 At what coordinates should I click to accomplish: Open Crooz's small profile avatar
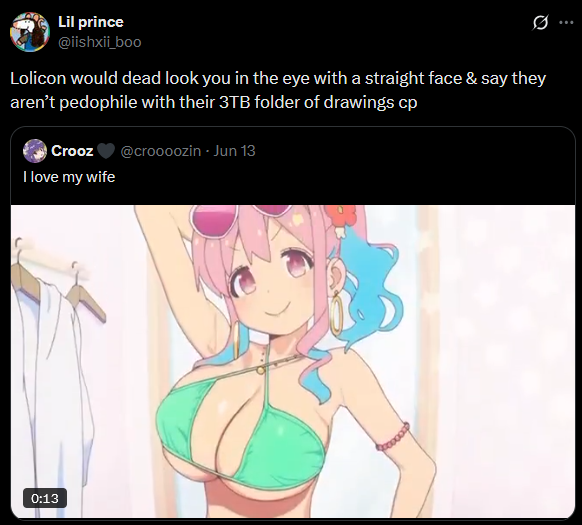35,151
